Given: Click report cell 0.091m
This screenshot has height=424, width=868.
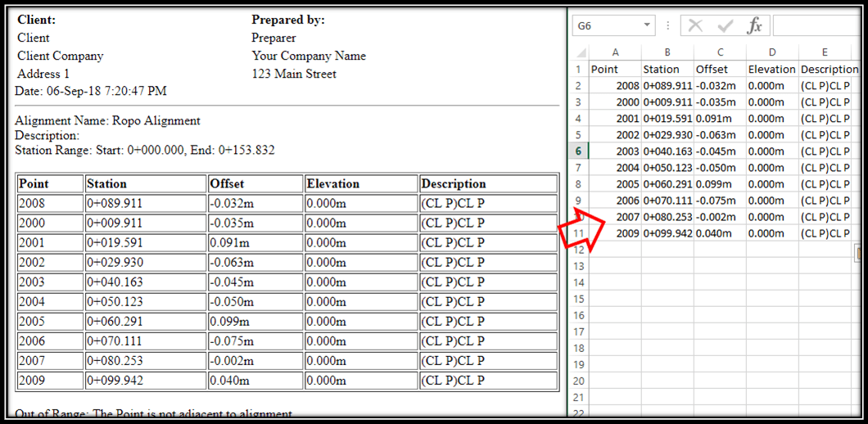Looking at the screenshot, I should tap(255, 243).
